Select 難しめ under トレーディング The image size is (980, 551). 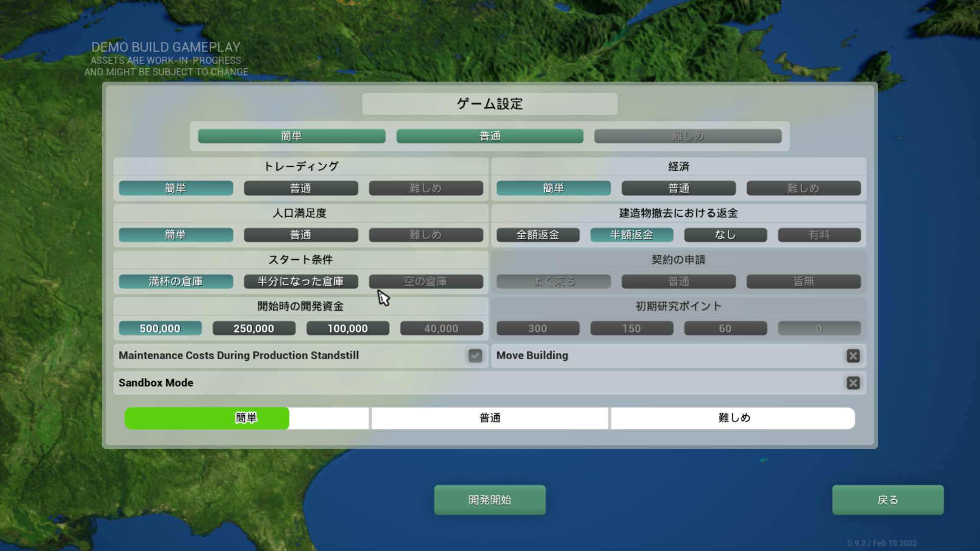426,188
